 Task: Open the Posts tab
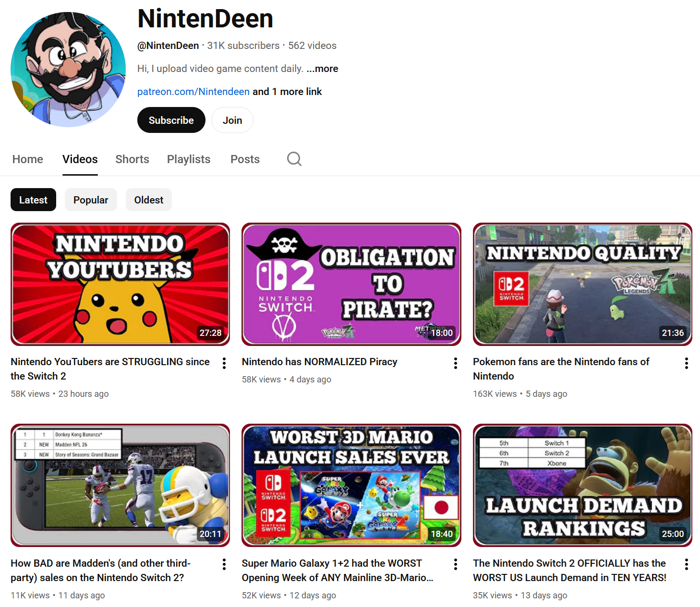point(245,159)
